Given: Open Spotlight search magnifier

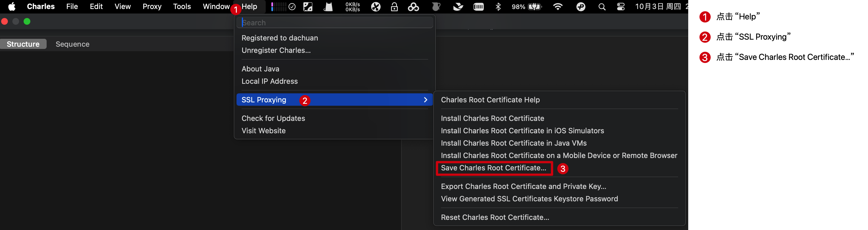Looking at the screenshot, I should pyautogui.click(x=602, y=7).
